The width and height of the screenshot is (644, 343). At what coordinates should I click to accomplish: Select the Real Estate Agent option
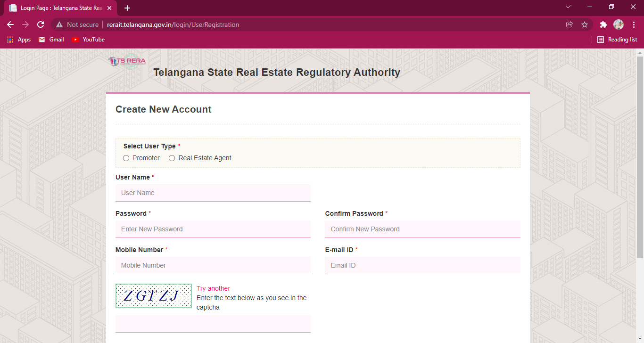tap(172, 158)
